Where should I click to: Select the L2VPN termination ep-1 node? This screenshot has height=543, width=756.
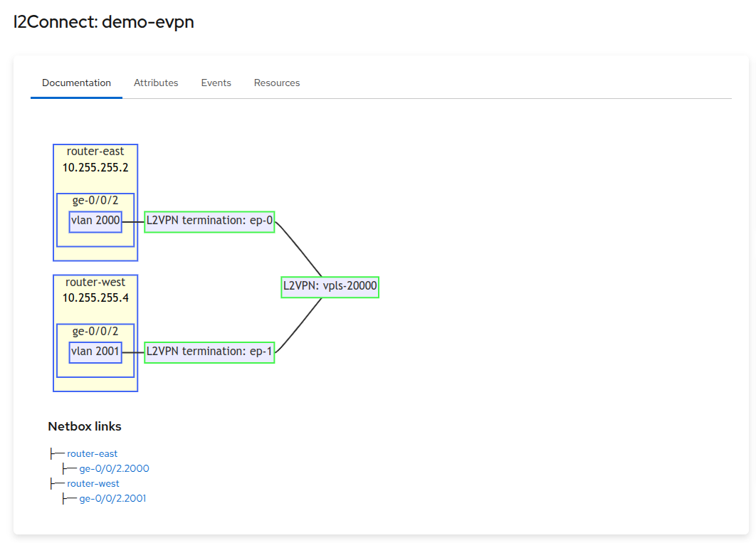click(x=209, y=351)
